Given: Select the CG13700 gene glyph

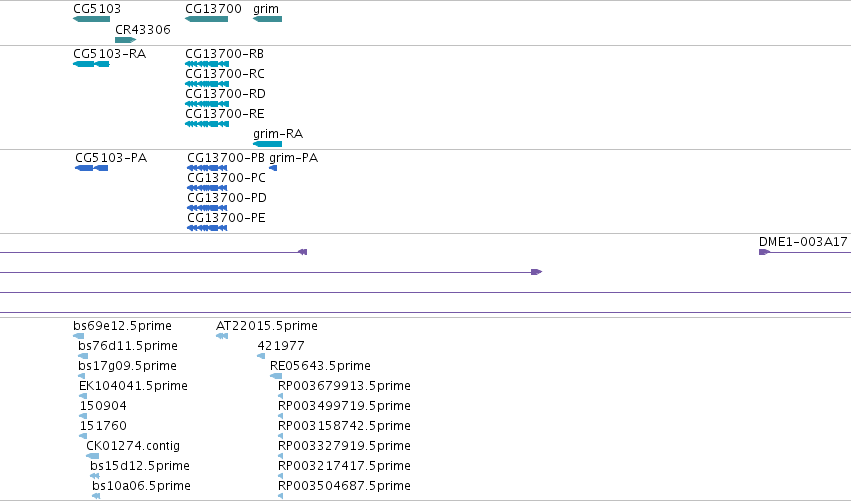Looking at the screenshot, I should [206, 19].
